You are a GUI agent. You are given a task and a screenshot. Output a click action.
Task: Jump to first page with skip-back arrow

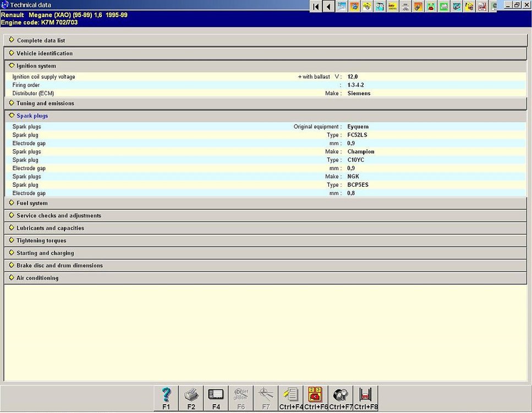pos(316,6)
